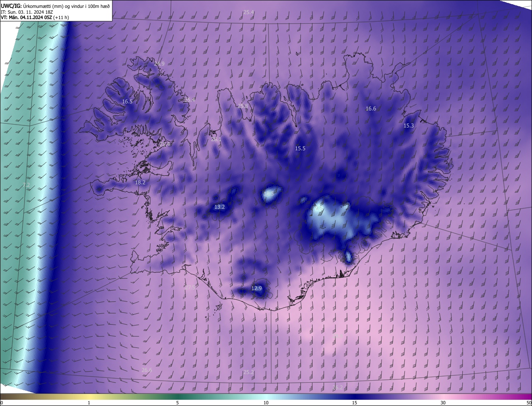Screen dimensions: 532x406
Task: Click the 13.2 value on the map
Action: (219, 207)
